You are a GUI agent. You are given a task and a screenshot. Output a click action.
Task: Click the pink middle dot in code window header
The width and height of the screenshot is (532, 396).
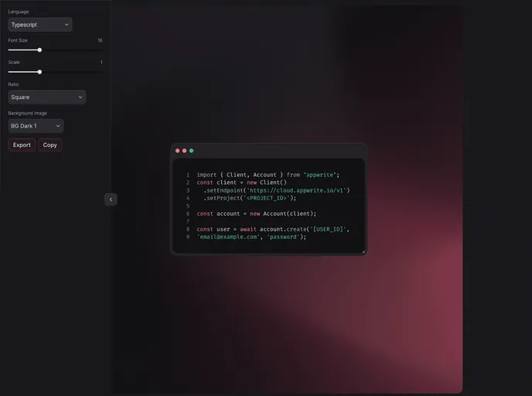pyautogui.click(x=184, y=151)
